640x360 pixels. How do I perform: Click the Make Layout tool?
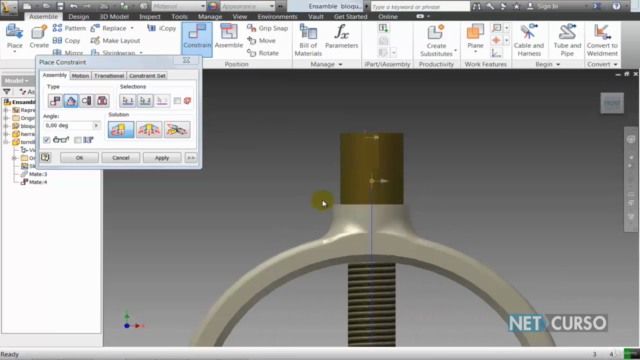point(116,40)
